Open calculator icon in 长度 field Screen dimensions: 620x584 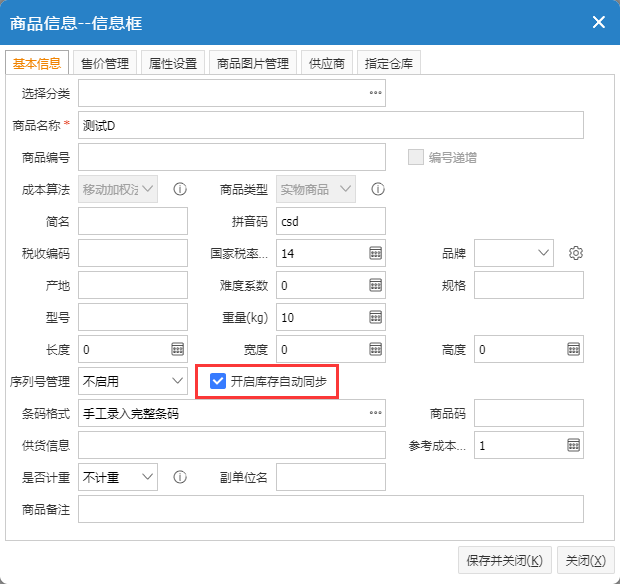pos(178,349)
